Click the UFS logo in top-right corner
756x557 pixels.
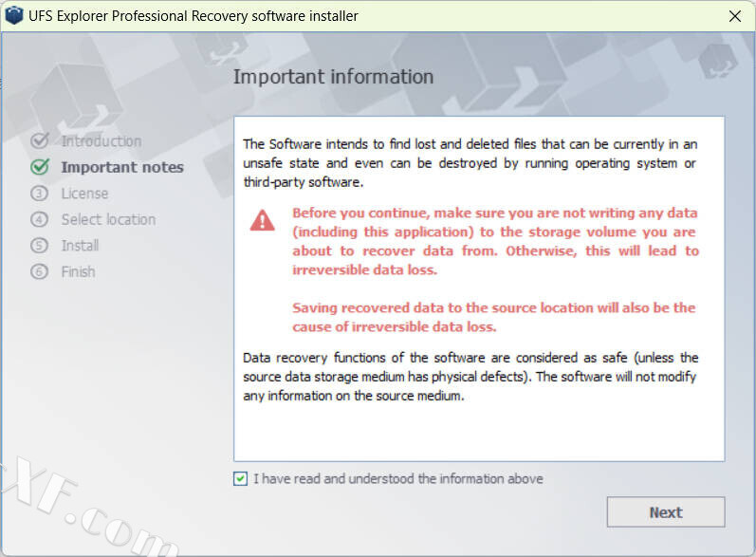point(718,61)
